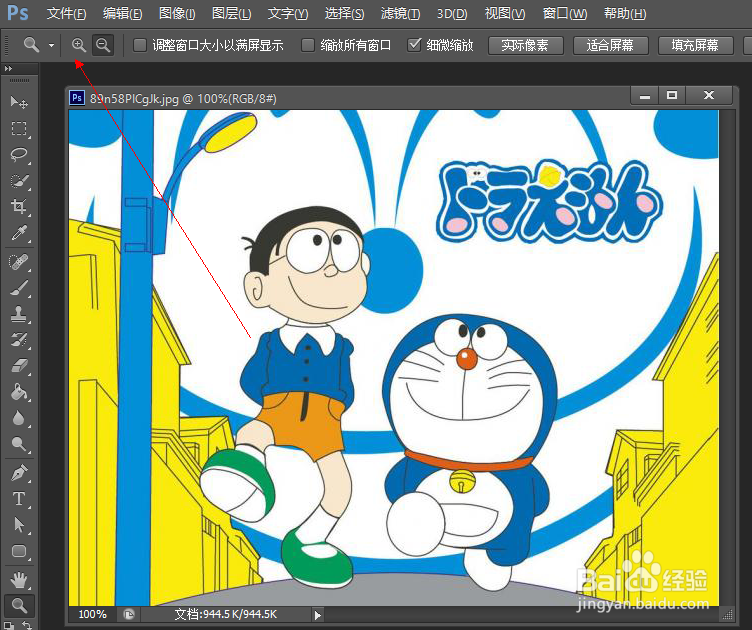Viewport: 752px width, 630px height.
Task: Open the 窗口 menu
Action: [564, 13]
